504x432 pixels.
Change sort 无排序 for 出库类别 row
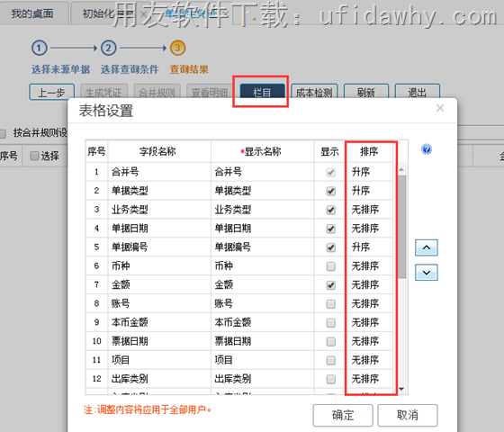click(370, 379)
